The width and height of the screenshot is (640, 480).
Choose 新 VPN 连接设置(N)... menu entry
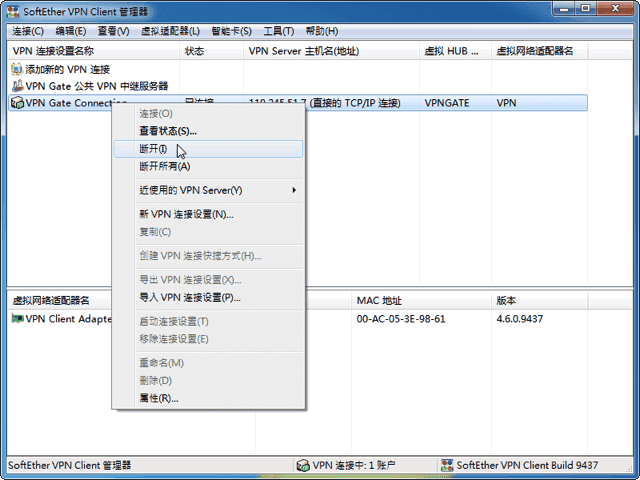coord(208,214)
